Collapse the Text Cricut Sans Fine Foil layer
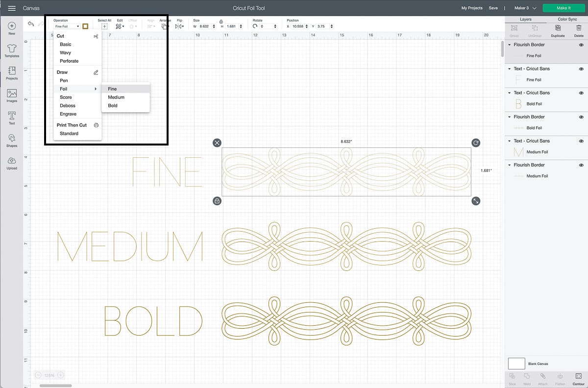Screen dimensions: 588x388 pos(510,69)
